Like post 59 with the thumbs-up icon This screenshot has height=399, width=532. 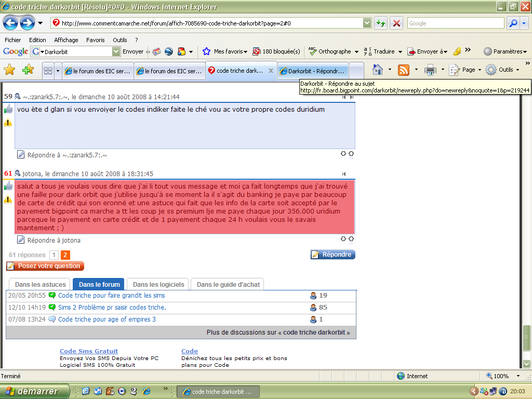(x=8, y=109)
